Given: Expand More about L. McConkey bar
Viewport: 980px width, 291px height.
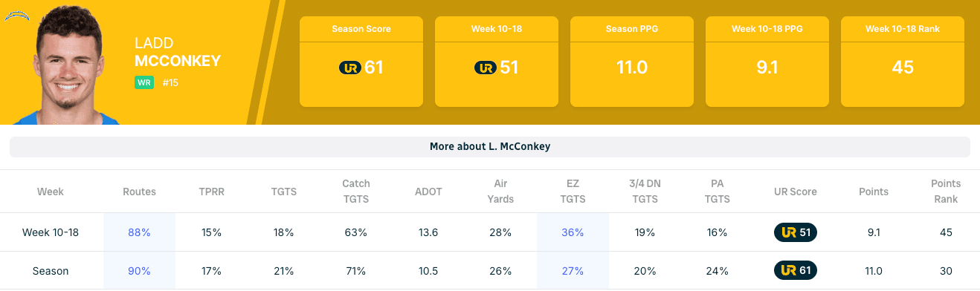Looking at the screenshot, I should point(490,147).
